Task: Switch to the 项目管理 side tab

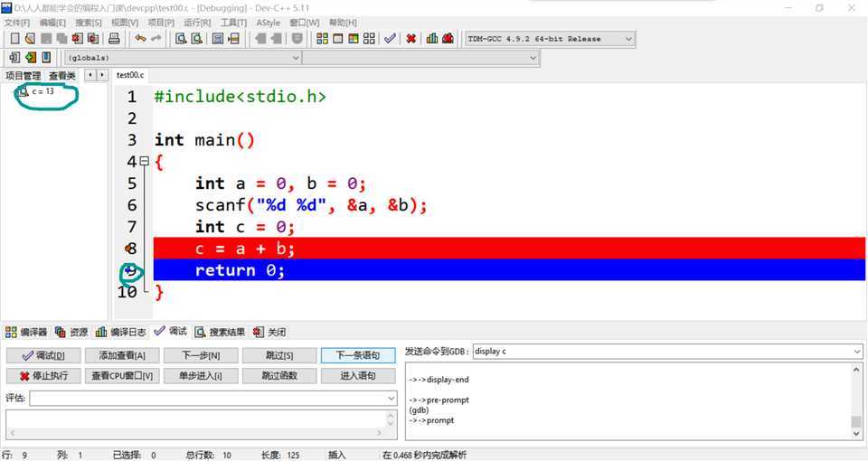Action: pos(24,75)
